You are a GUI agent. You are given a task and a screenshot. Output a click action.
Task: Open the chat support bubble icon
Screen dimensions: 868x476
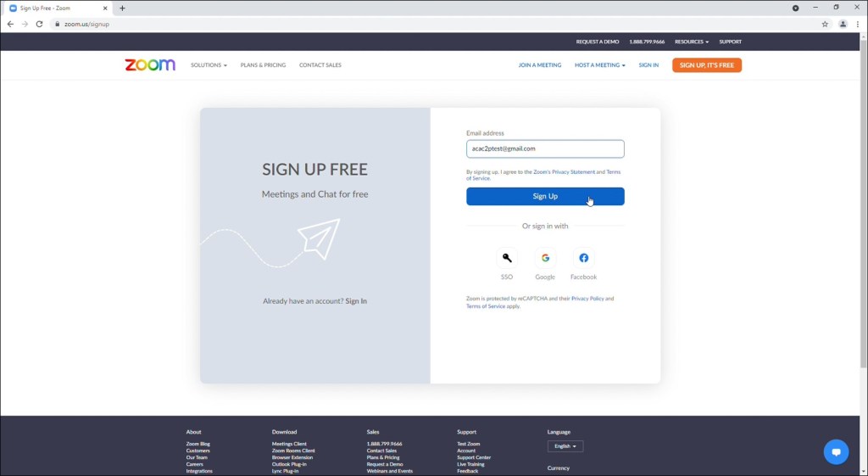pos(836,451)
